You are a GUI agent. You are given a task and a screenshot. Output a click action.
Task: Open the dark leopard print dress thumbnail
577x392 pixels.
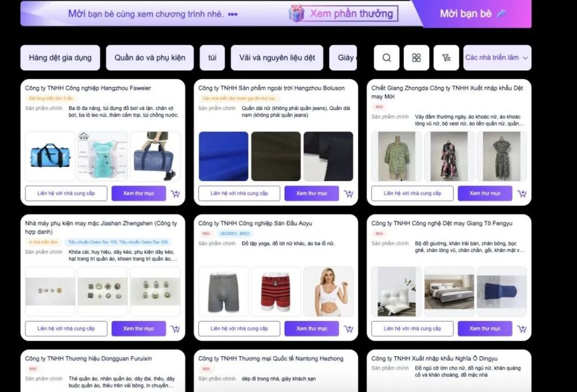click(x=501, y=156)
